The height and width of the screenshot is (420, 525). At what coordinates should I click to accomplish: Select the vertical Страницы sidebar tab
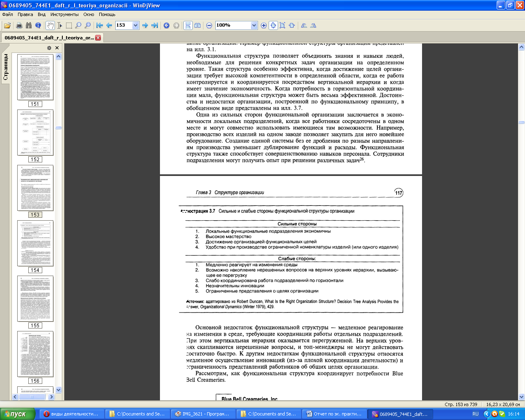coord(5,67)
